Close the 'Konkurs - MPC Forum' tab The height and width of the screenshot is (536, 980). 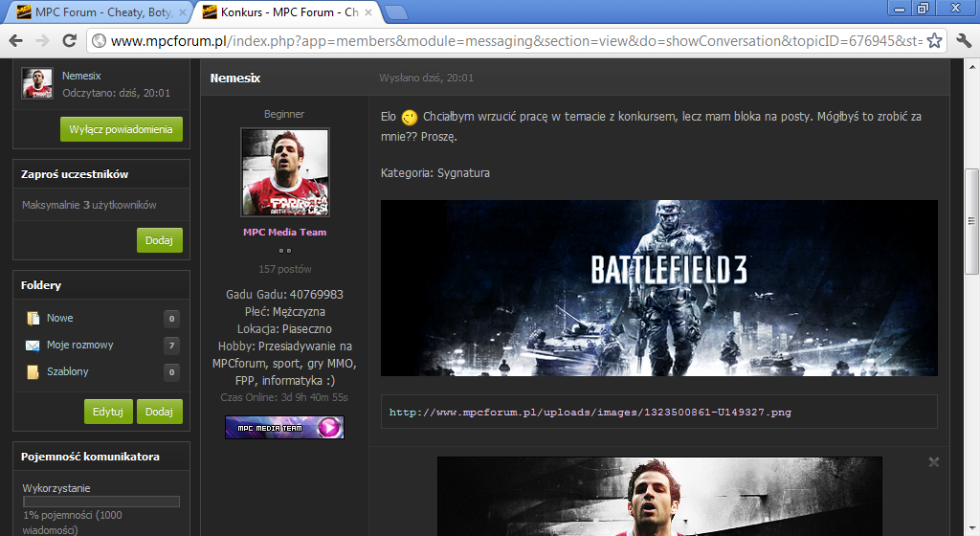[x=368, y=11]
